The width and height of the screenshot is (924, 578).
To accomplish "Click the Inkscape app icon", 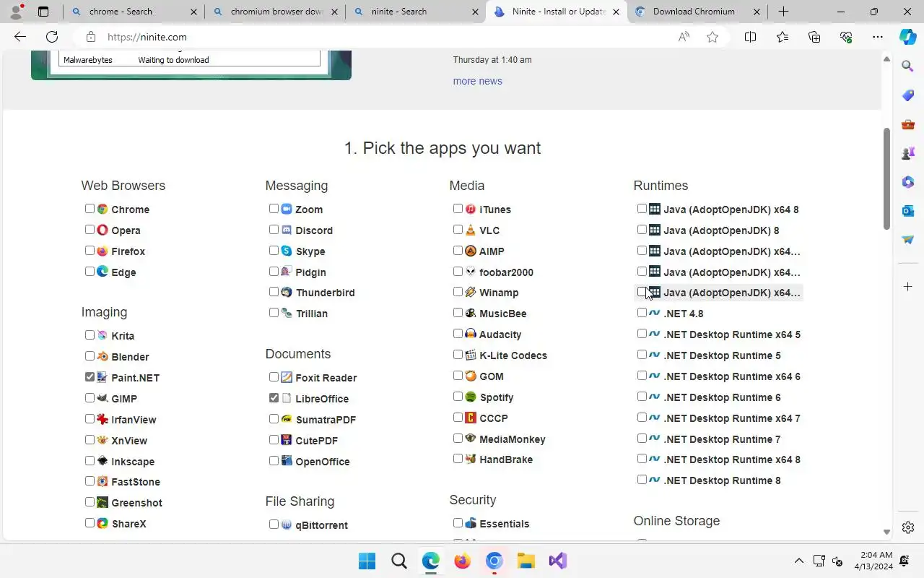I will pyautogui.click(x=103, y=461).
